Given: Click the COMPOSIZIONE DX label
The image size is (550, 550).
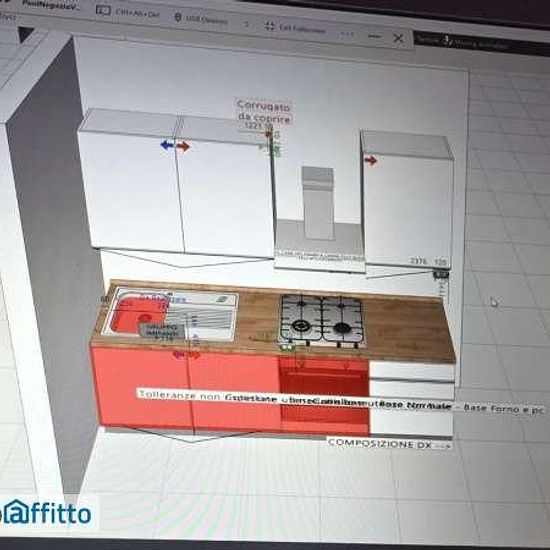Looking at the screenshot, I should coord(389,443).
